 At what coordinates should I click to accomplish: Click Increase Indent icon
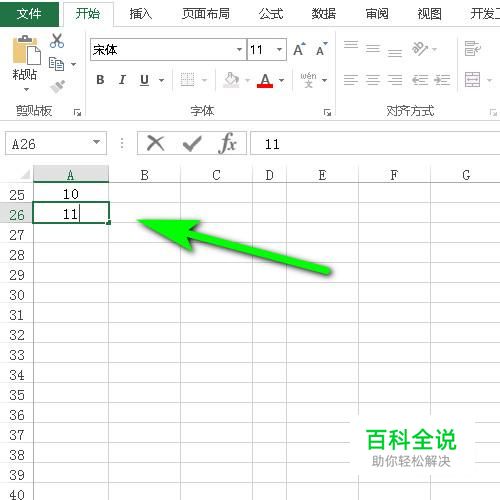[x=442, y=80]
